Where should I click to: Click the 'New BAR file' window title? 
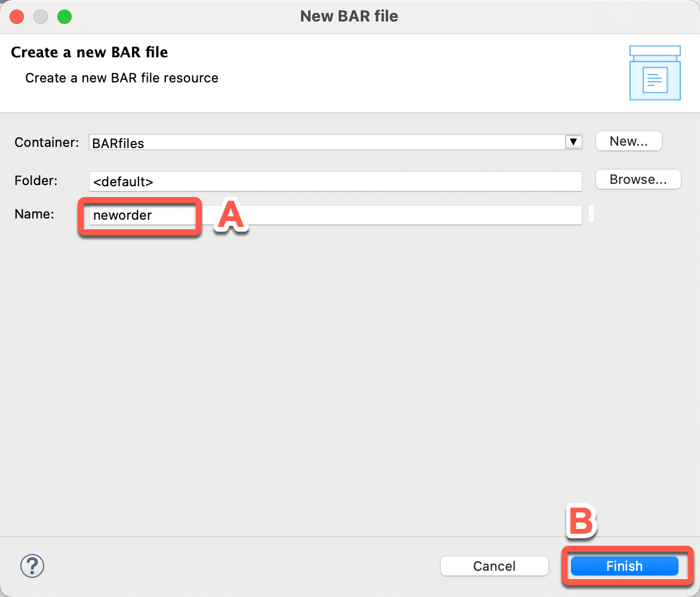[x=349, y=16]
